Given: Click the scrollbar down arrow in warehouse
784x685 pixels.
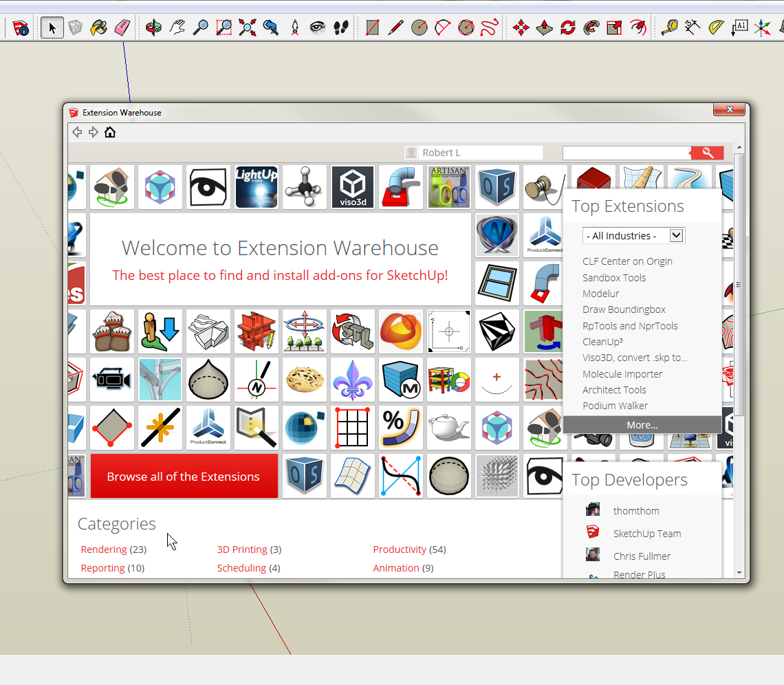Looking at the screenshot, I should pyautogui.click(x=739, y=572).
